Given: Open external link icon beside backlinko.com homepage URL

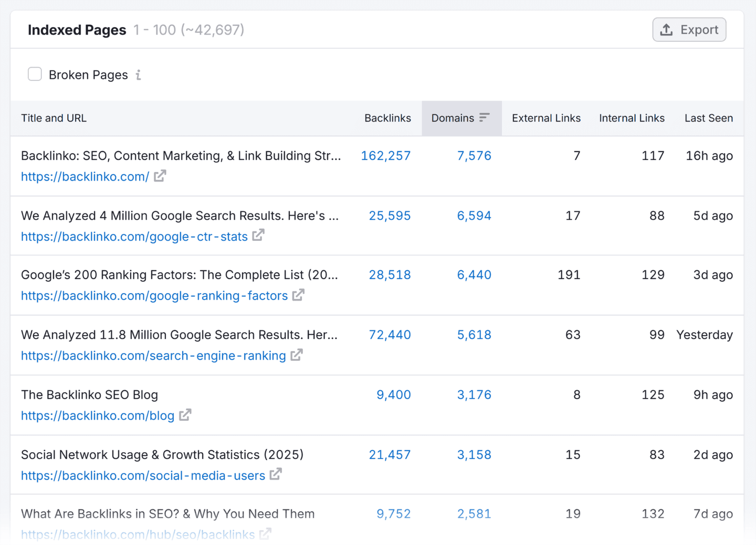Looking at the screenshot, I should 160,176.
